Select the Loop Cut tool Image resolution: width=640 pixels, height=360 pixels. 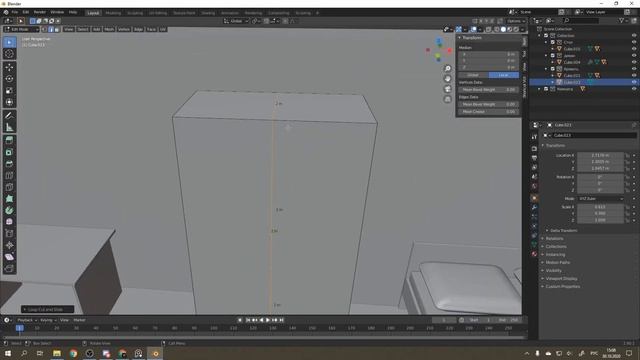click(x=9, y=176)
